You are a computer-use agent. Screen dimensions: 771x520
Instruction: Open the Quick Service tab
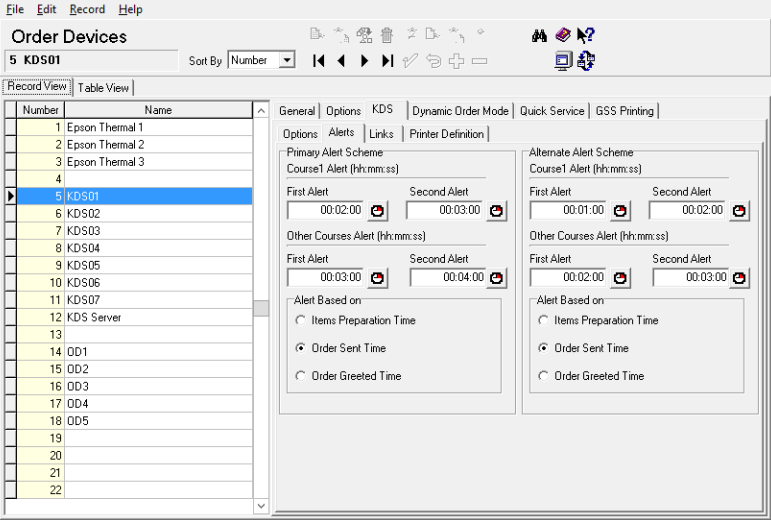(552, 111)
